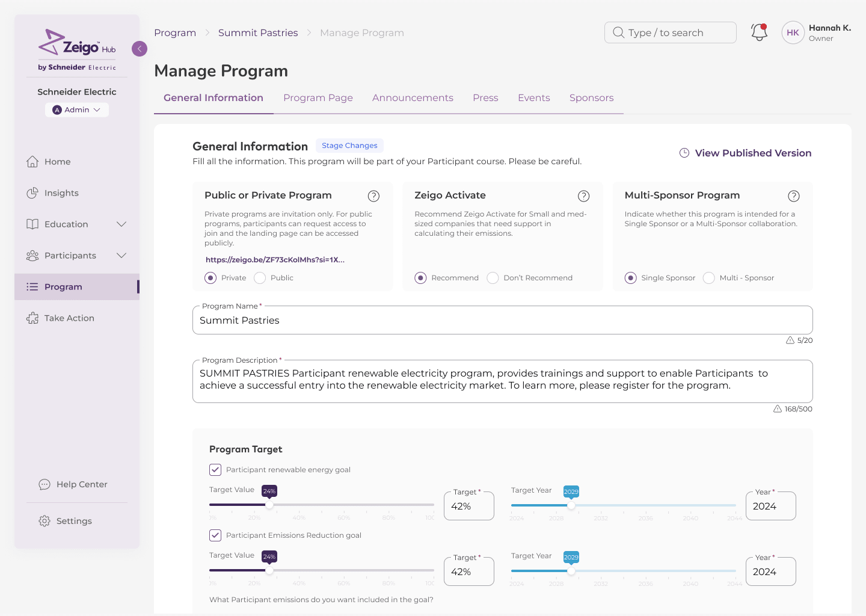Open the Press tab
Screen dimensions: 866x616
click(x=485, y=98)
